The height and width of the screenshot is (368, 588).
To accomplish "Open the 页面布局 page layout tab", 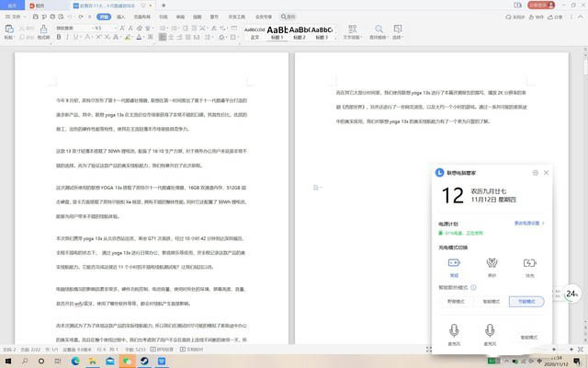I will (144, 16).
